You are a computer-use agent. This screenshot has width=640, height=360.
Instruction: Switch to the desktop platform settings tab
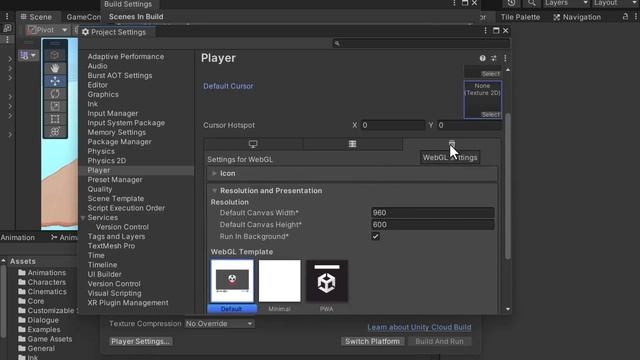coord(253,144)
